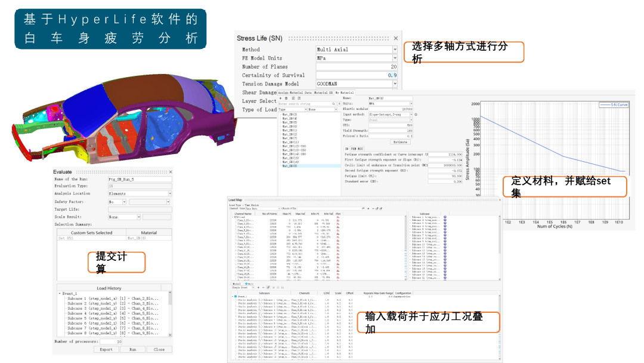644x363 pixels.
Task: Switch to the Material DB tab
Action: [323, 93]
